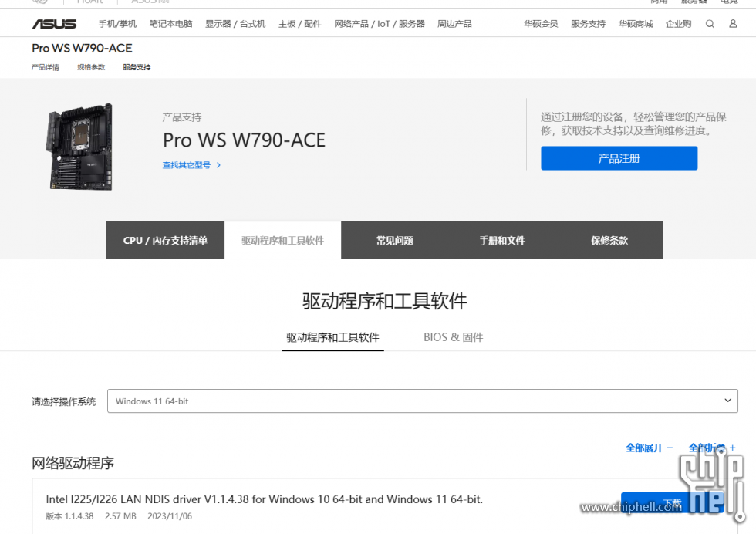Open 企业购 link
This screenshot has height=534, width=756.
point(678,24)
